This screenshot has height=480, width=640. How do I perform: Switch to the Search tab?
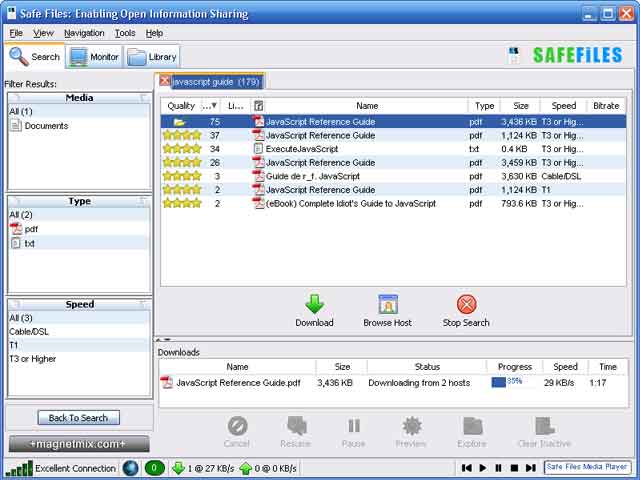(x=35, y=56)
